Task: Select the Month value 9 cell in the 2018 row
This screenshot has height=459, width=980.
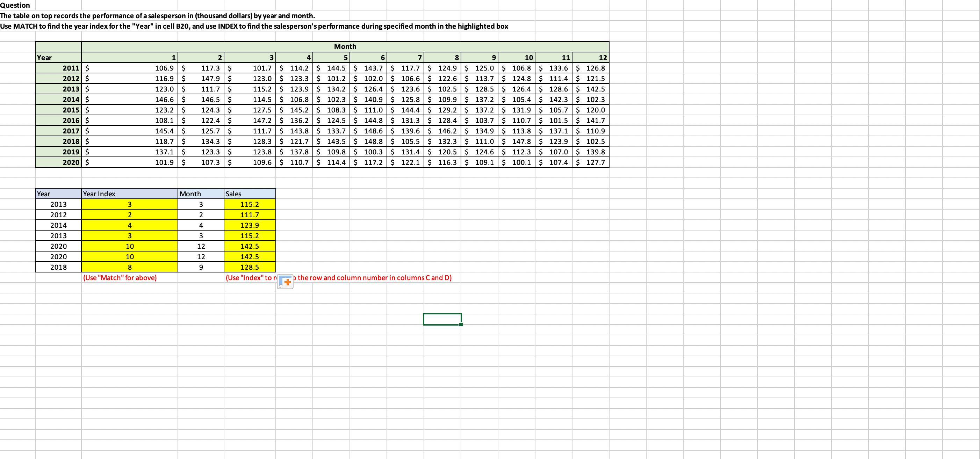Action: coord(201,267)
